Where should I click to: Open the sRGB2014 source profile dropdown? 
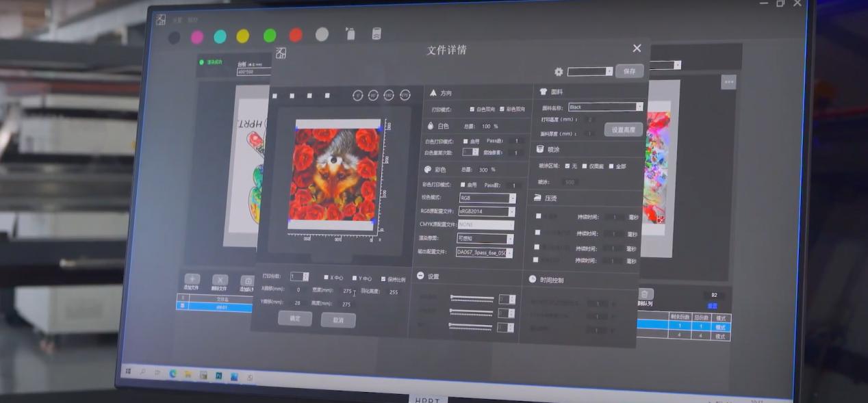point(486,211)
